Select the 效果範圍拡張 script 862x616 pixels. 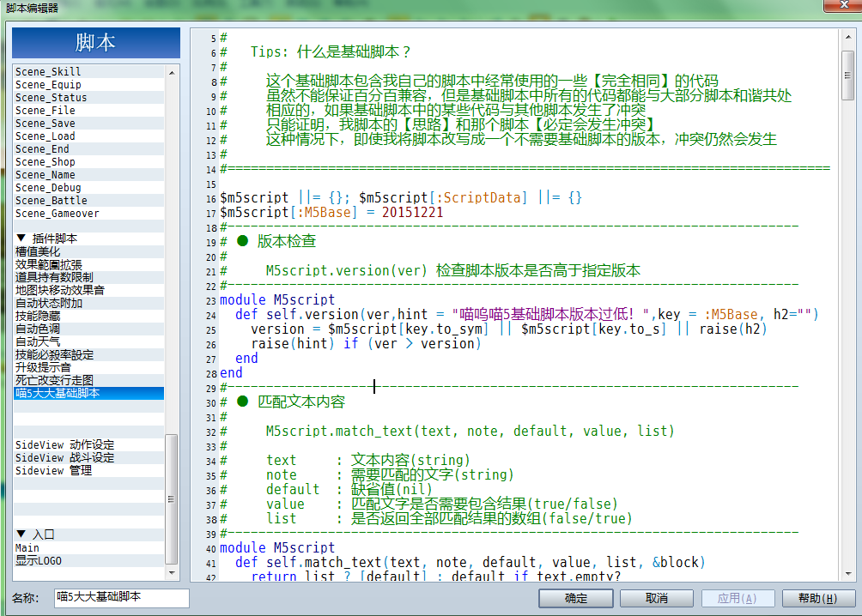tap(88, 264)
